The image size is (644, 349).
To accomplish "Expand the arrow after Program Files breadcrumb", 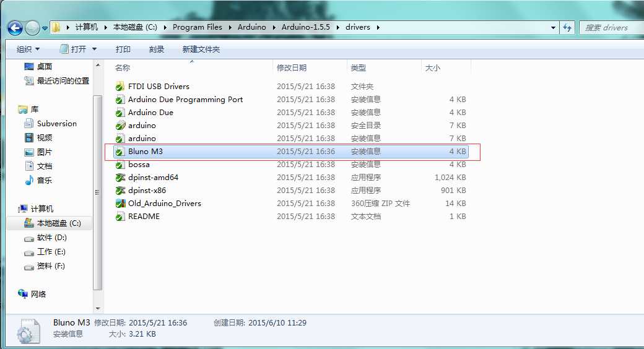I will [230, 27].
